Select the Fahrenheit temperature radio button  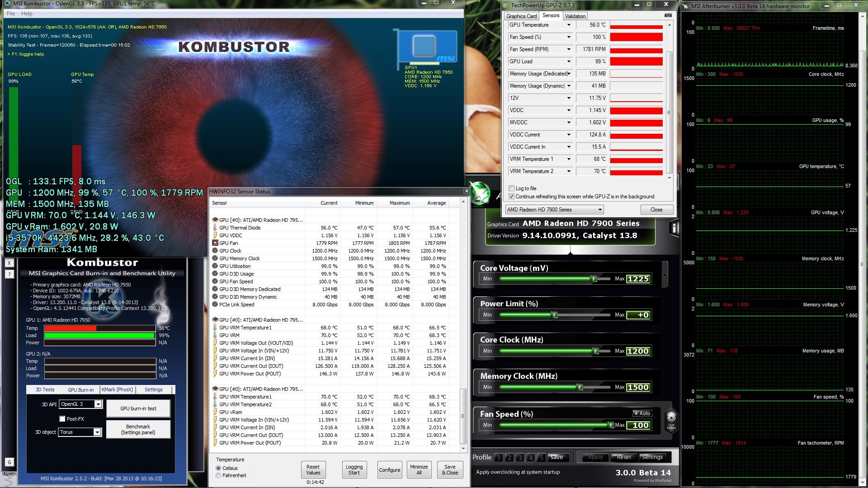(x=218, y=475)
